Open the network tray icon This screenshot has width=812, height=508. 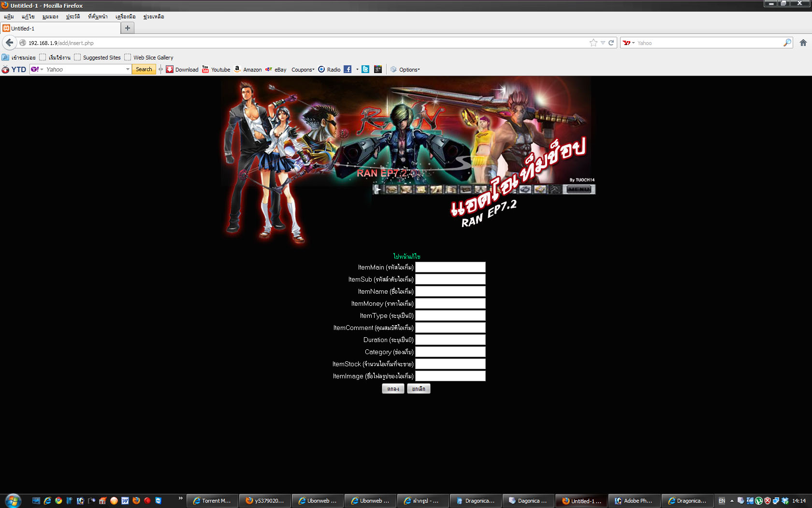pos(776,501)
